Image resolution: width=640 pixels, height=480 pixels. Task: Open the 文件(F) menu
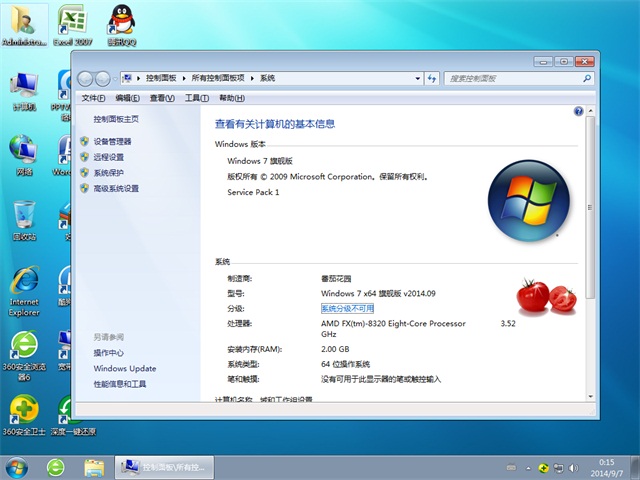pos(93,98)
